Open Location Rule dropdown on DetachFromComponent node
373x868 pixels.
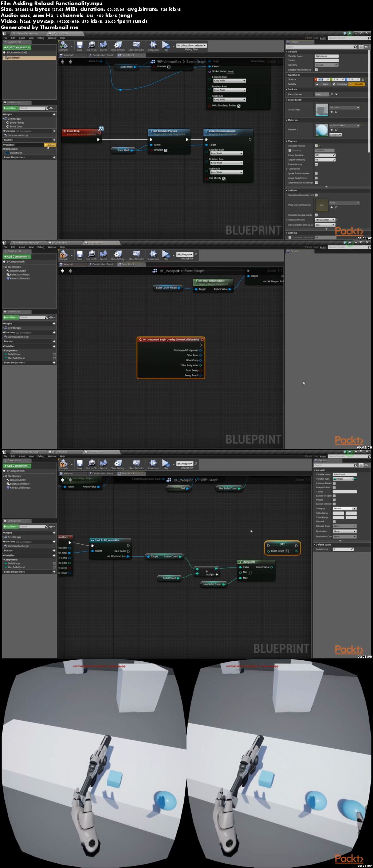click(226, 154)
